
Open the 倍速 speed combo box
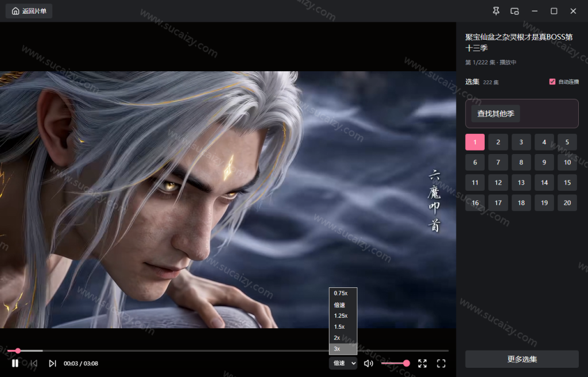tap(343, 363)
